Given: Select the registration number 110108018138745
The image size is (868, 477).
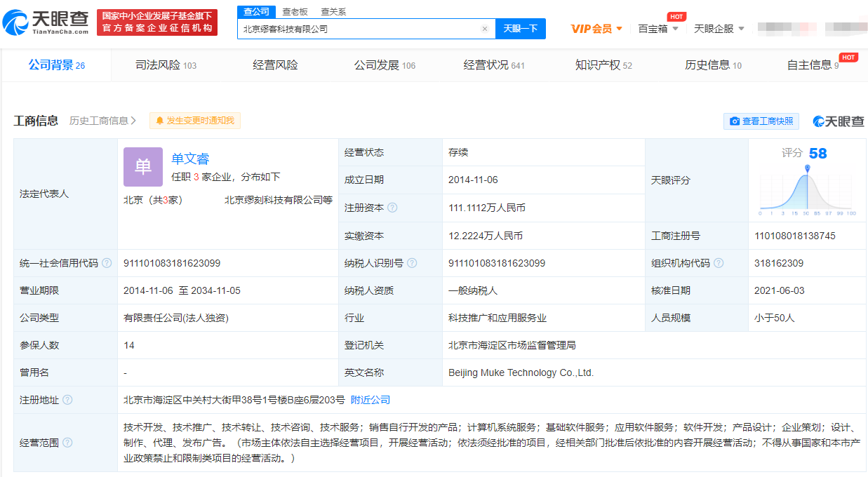Looking at the screenshot, I should [795, 236].
